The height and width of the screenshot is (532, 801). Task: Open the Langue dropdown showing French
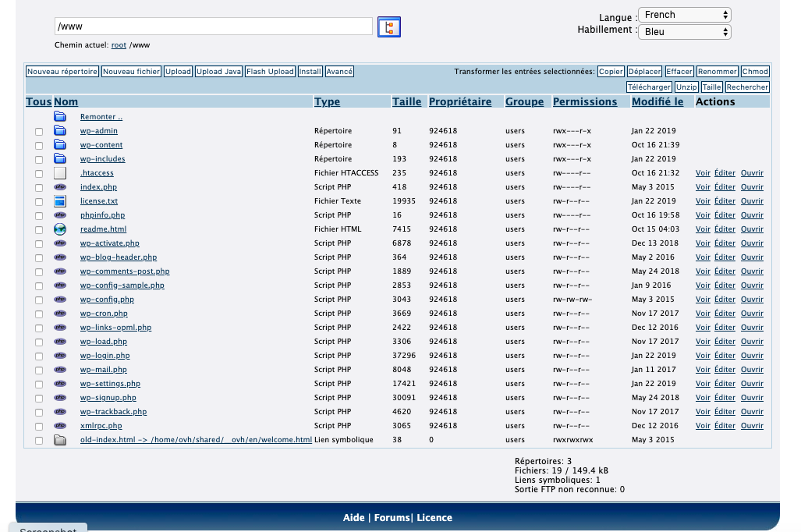point(684,15)
